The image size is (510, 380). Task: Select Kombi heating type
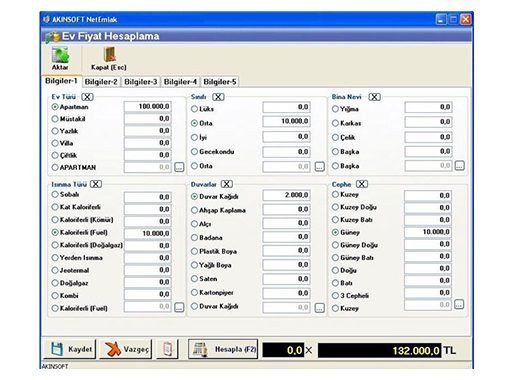point(55,296)
